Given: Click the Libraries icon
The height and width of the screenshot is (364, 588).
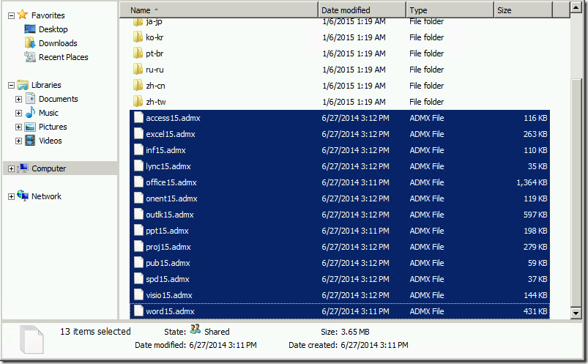Looking at the screenshot, I should click(x=23, y=85).
